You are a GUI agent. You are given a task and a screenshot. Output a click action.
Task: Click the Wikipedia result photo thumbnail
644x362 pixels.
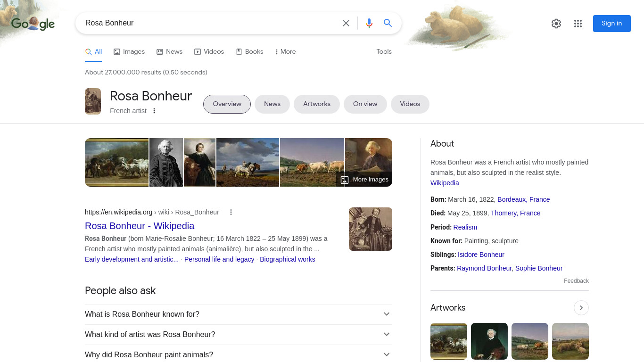click(371, 229)
